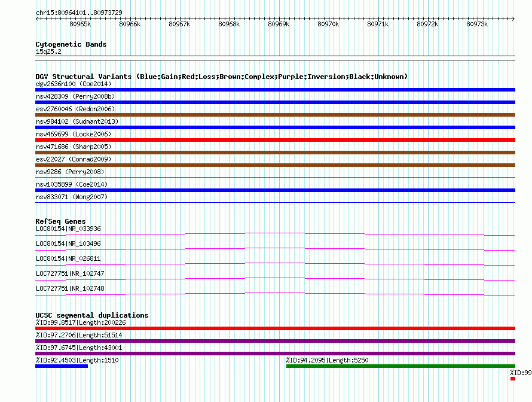The image size is (532, 402).
Task: Select duplication %ID:97.6745|Length:43001 label
Action: [79, 348]
